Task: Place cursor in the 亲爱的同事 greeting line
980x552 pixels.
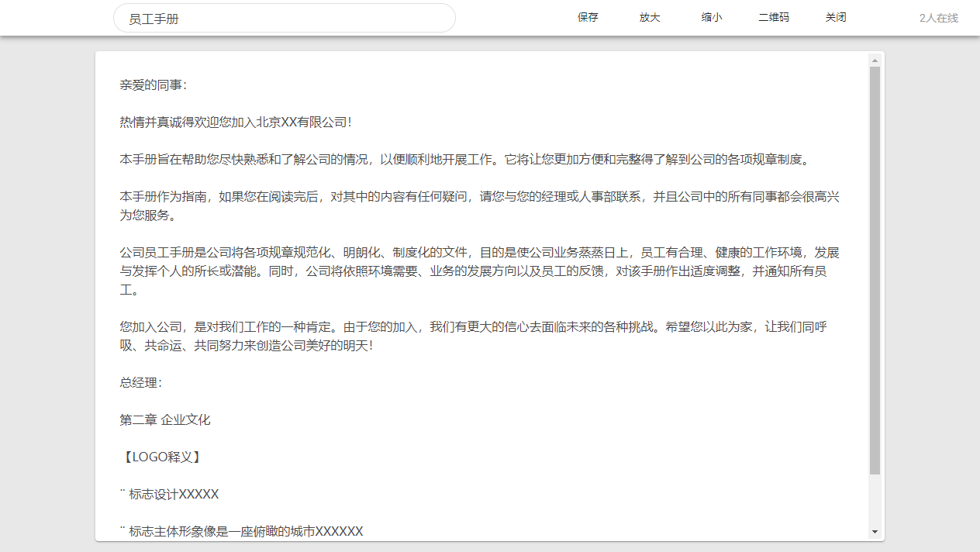Action: (x=154, y=85)
